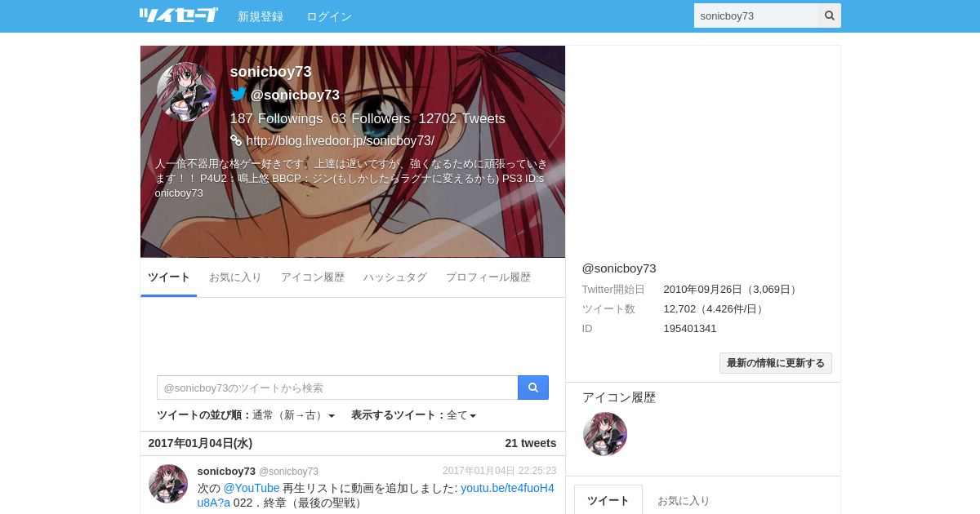Select the アイコン履歴 tab

[x=313, y=277]
